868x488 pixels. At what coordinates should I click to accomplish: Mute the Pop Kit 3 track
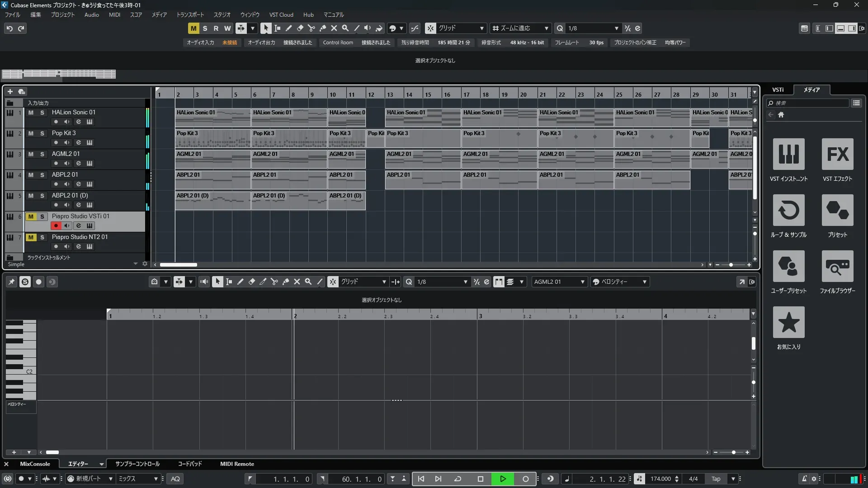coord(31,133)
